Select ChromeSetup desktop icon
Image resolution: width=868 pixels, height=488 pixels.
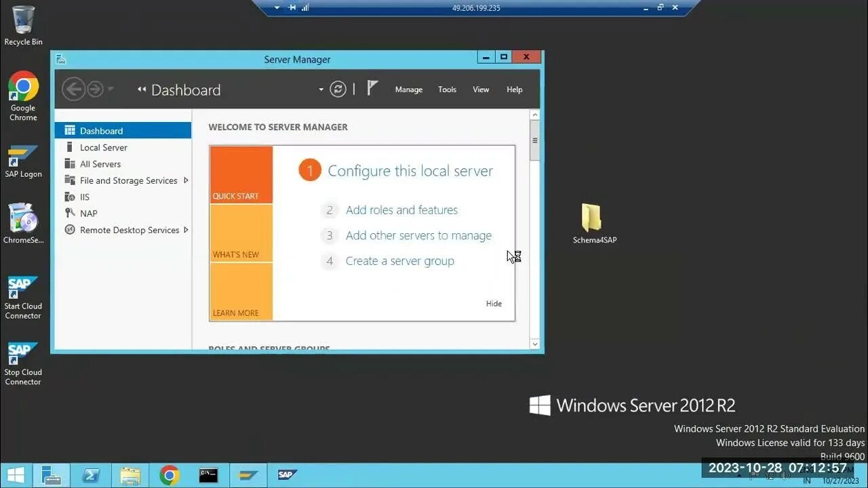[x=23, y=224]
